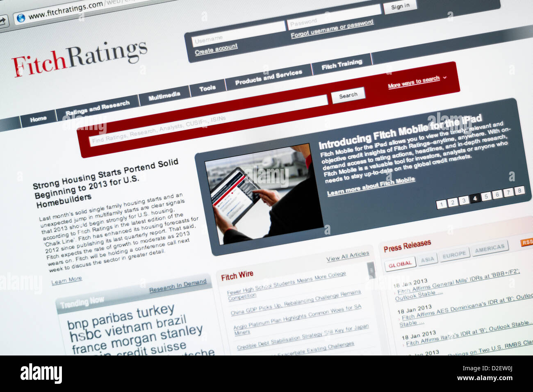Image resolution: width=533 pixels, height=392 pixels.
Task: Select the ASIA press releases tab
Action: click(x=427, y=259)
